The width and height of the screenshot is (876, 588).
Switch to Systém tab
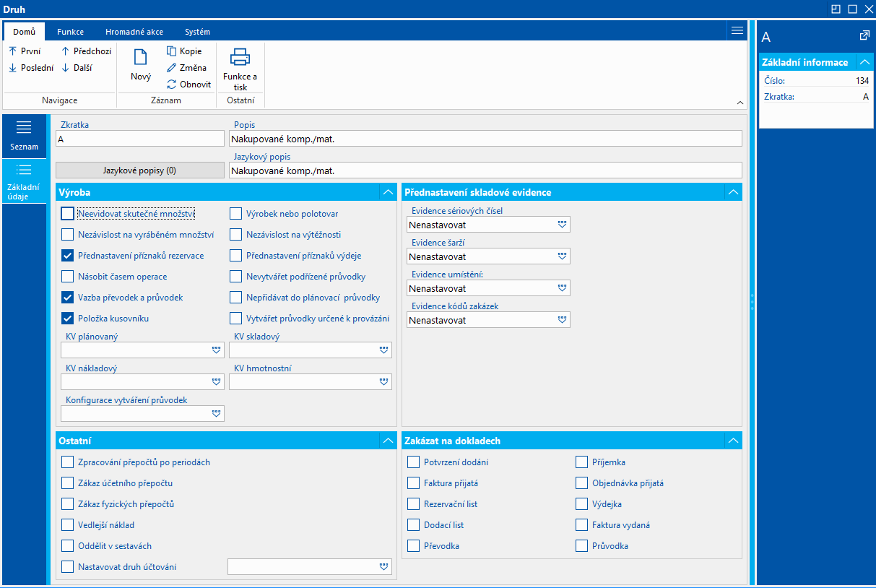(198, 32)
